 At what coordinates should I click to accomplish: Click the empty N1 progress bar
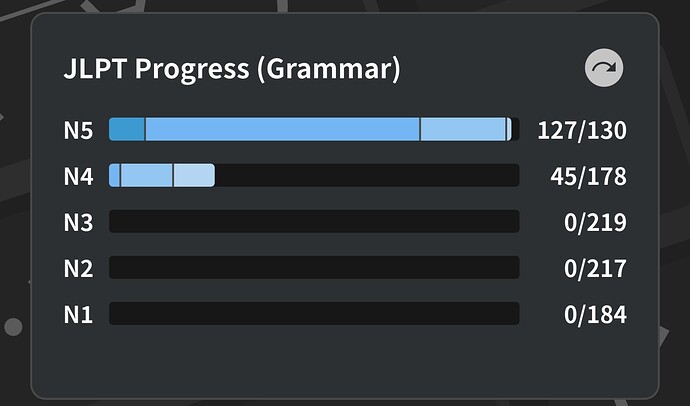point(314,314)
